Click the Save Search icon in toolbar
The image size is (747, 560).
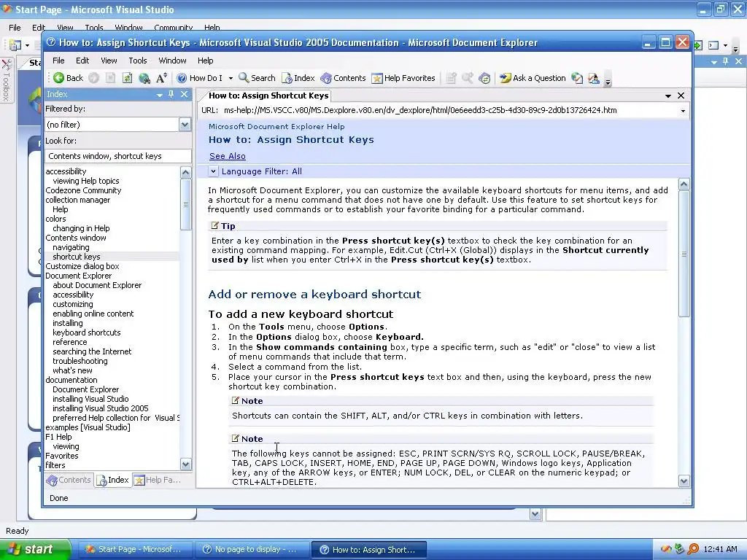pos(468,78)
